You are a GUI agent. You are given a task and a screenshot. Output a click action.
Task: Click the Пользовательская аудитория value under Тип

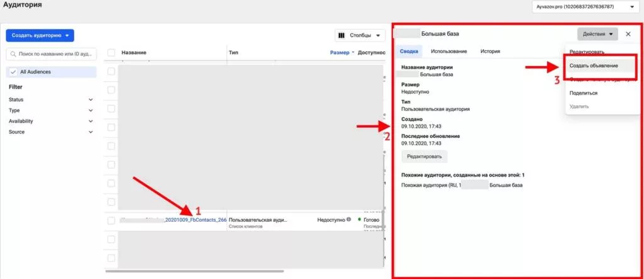435,109
